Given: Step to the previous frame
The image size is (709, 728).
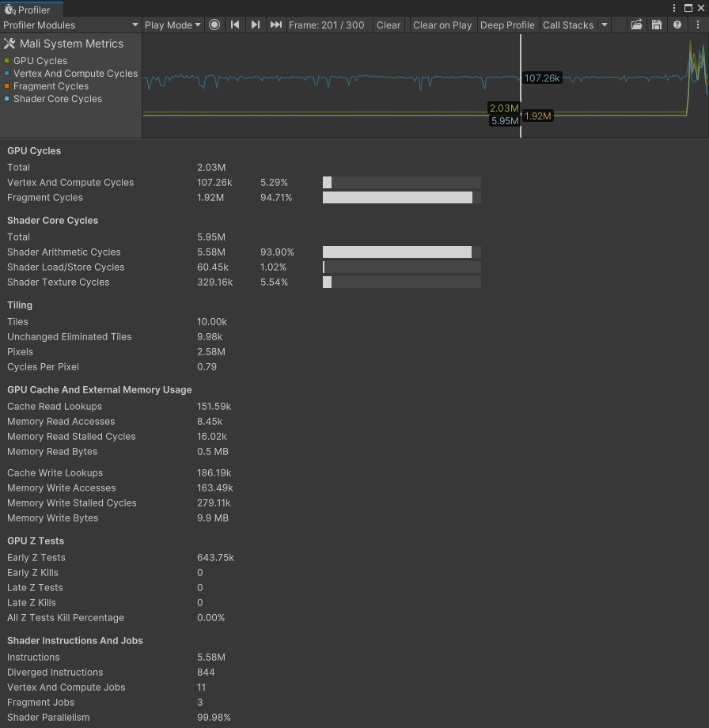Looking at the screenshot, I should [235, 25].
